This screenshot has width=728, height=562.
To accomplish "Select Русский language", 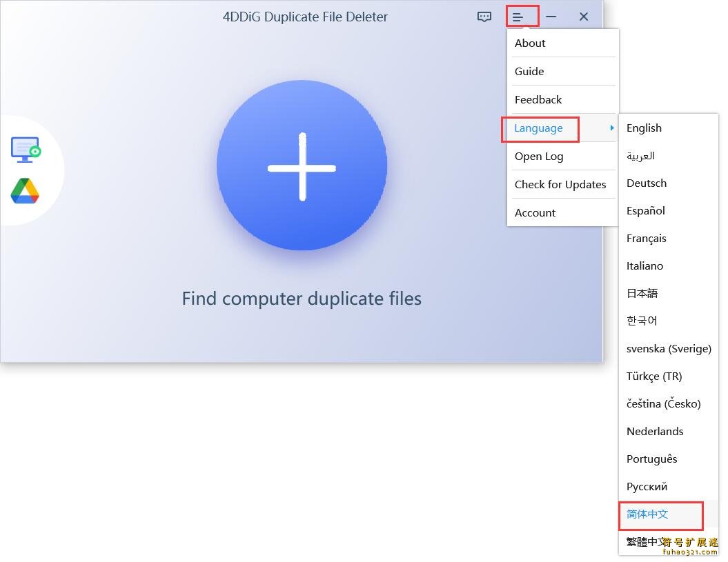I will click(x=669, y=486).
